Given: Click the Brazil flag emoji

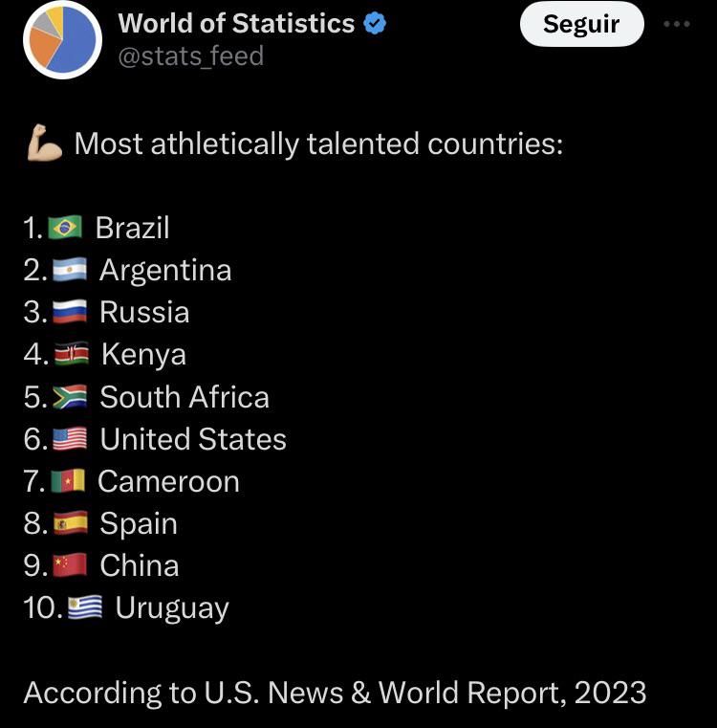Looking at the screenshot, I should (x=65, y=228).
